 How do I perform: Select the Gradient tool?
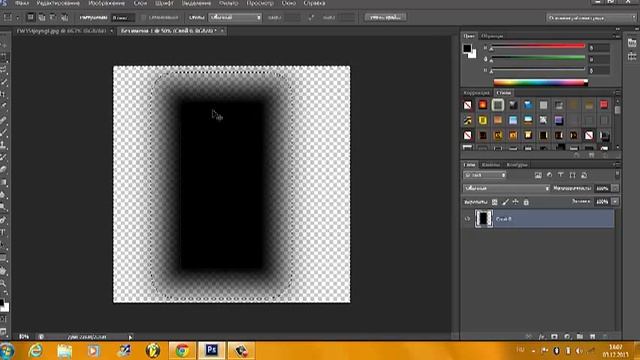click(x=4, y=182)
